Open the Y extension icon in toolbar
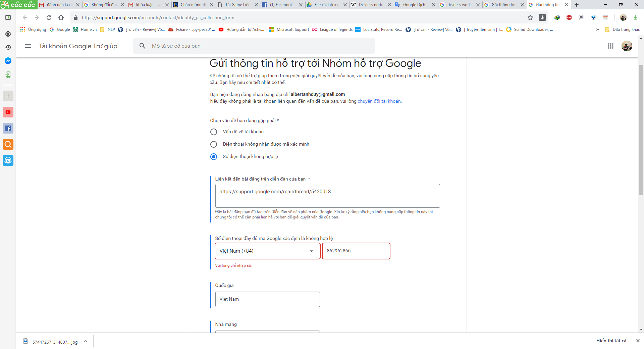The image size is (644, 349). click(x=593, y=17)
